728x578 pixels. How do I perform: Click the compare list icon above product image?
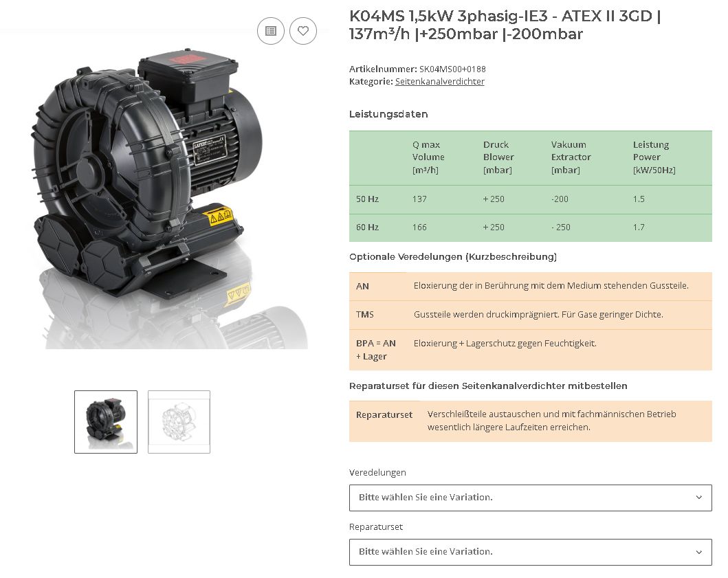(271, 31)
